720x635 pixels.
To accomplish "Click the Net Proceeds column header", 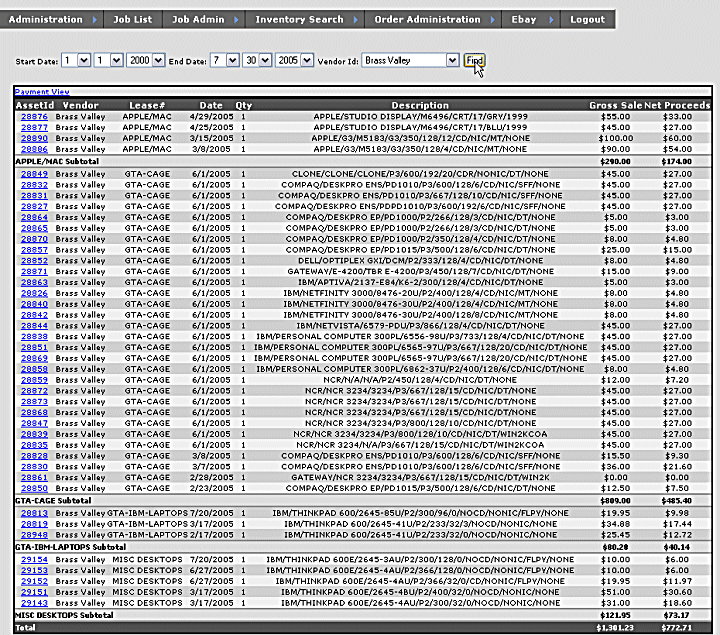I will coord(677,105).
